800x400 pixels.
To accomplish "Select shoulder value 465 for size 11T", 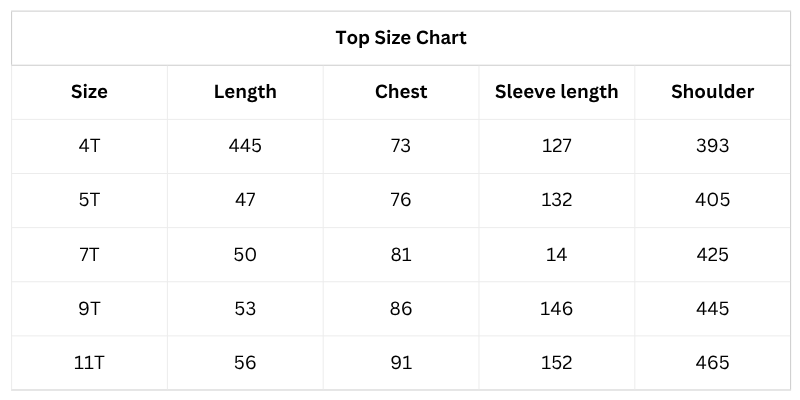I will (712, 362).
